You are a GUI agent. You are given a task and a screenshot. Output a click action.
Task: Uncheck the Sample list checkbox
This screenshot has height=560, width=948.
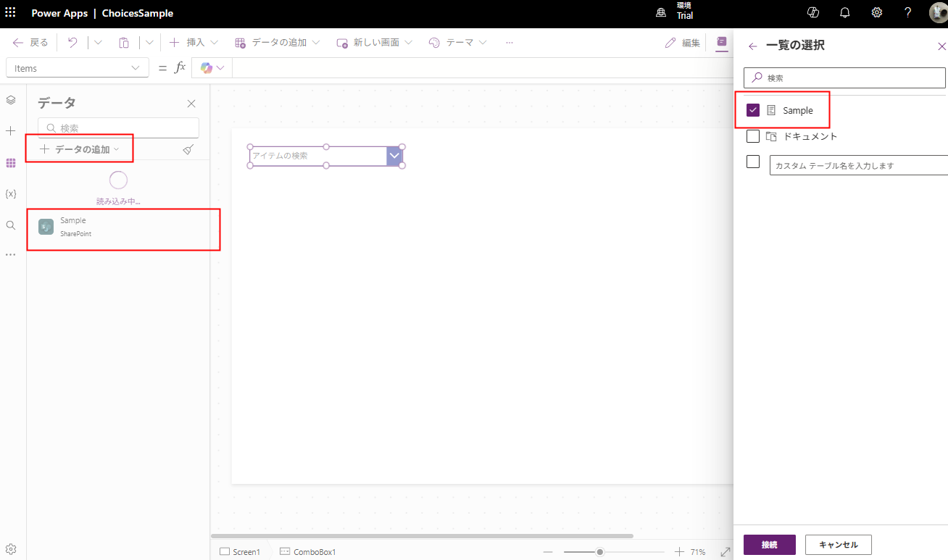coord(752,109)
